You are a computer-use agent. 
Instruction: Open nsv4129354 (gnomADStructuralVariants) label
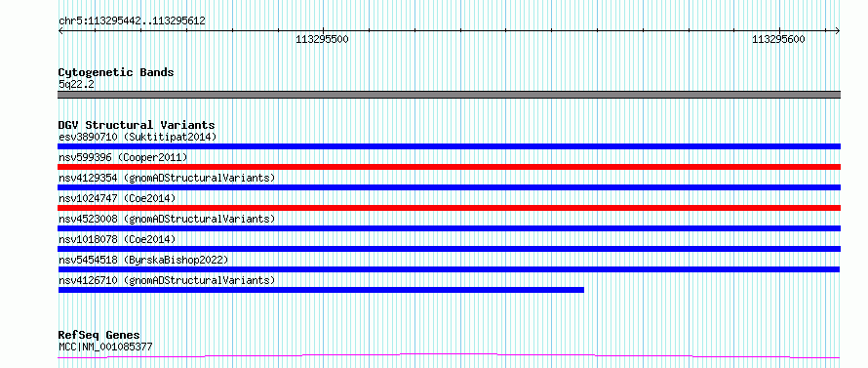click(167, 178)
